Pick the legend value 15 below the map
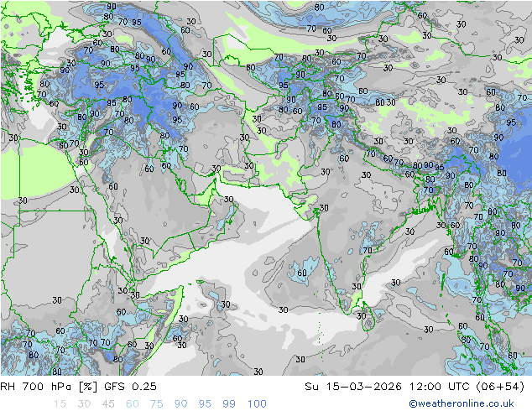Viewport: 532px width, 411px height. point(60,403)
